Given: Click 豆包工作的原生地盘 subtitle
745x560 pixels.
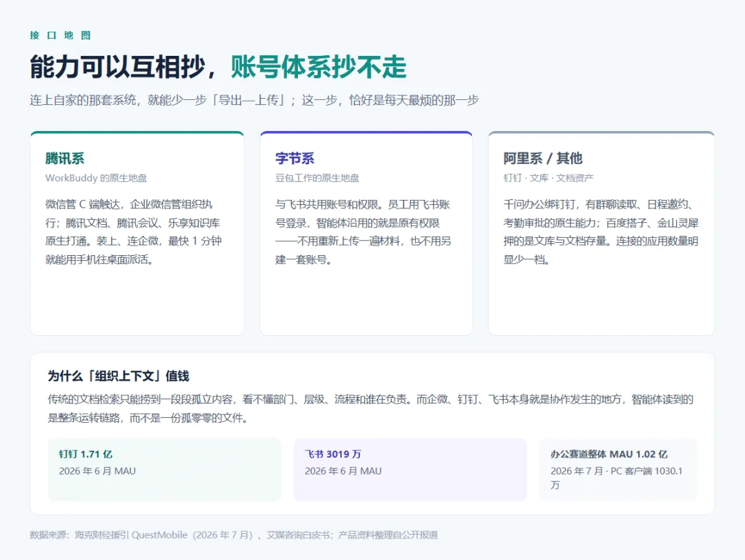Looking at the screenshot, I should pyautogui.click(x=317, y=178).
